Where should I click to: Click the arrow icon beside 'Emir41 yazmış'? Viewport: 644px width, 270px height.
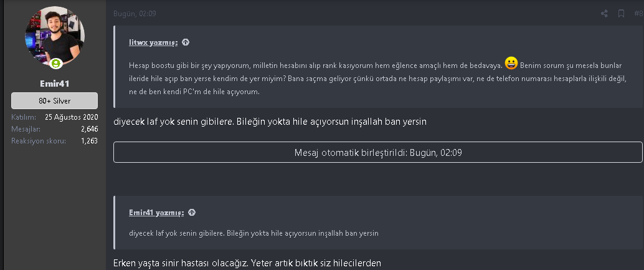(192, 212)
